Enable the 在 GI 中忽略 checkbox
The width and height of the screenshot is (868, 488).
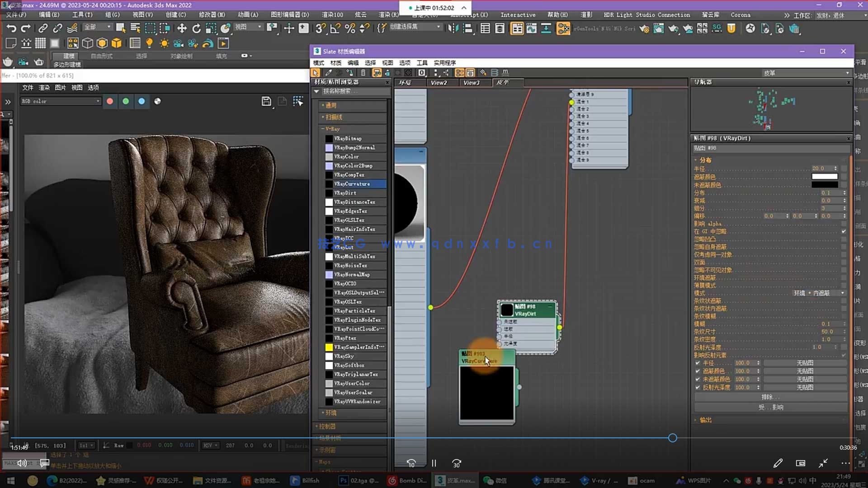844,231
